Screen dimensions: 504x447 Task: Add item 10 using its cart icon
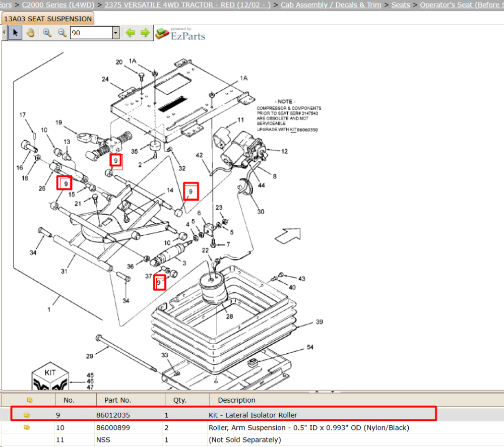tap(27, 427)
